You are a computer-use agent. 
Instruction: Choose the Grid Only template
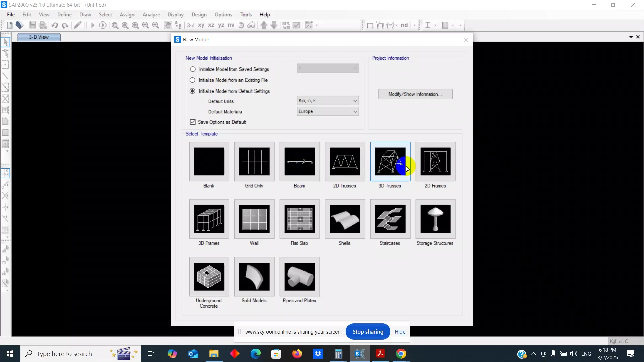pos(254,162)
